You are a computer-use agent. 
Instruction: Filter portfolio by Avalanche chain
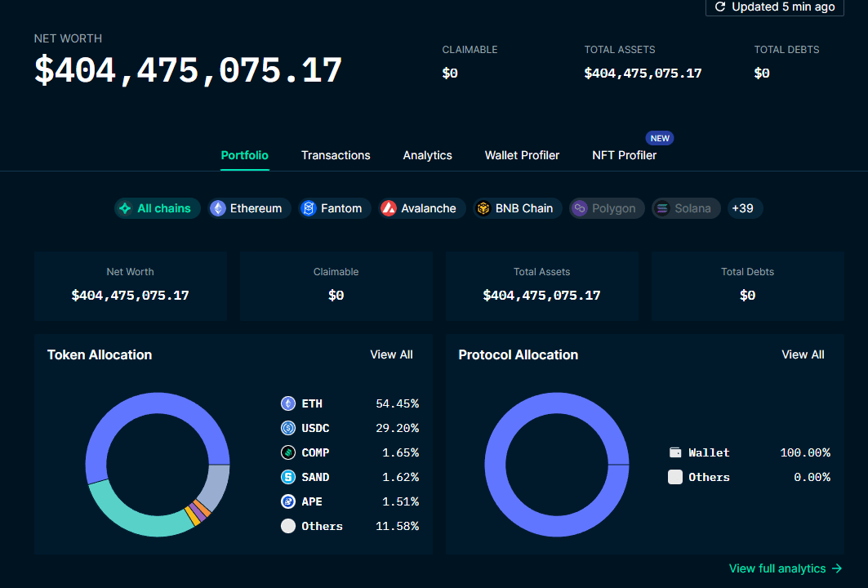point(422,208)
